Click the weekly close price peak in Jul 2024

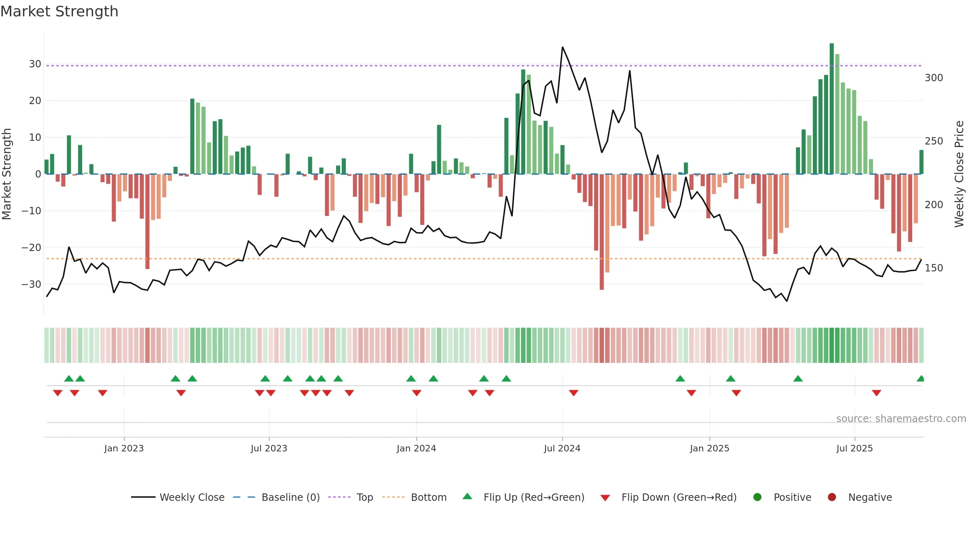(x=563, y=47)
